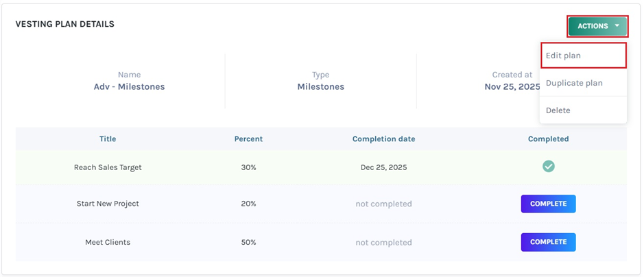Select the Reach Sales Target row title
This screenshot has height=277, width=644.
coord(108,167)
